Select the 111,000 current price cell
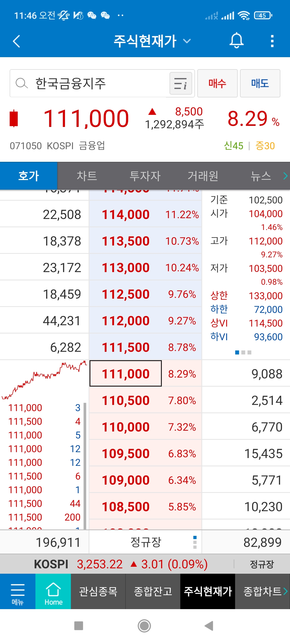Viewport: 290px width, 644px height. pyautogui.click(x=125, y=374)
